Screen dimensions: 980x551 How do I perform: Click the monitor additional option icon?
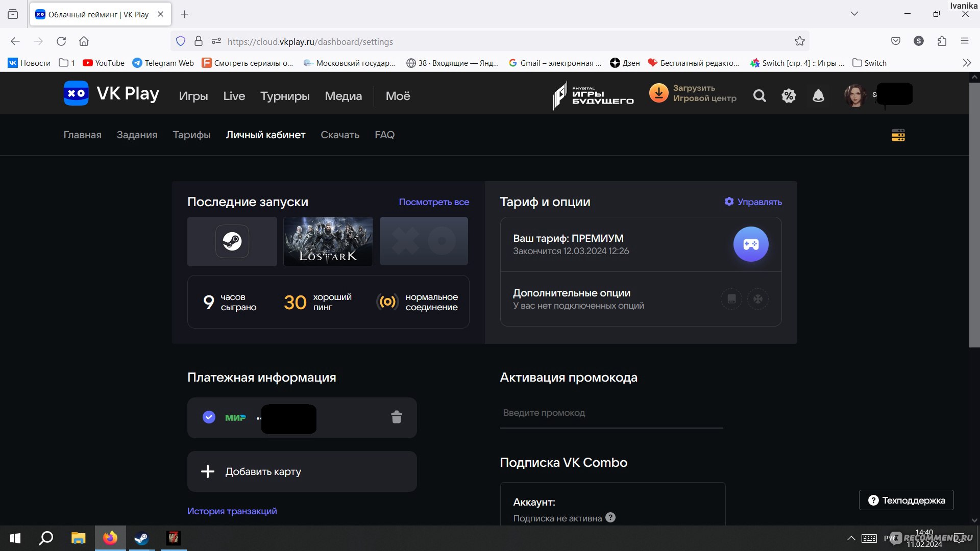point(731,298)
